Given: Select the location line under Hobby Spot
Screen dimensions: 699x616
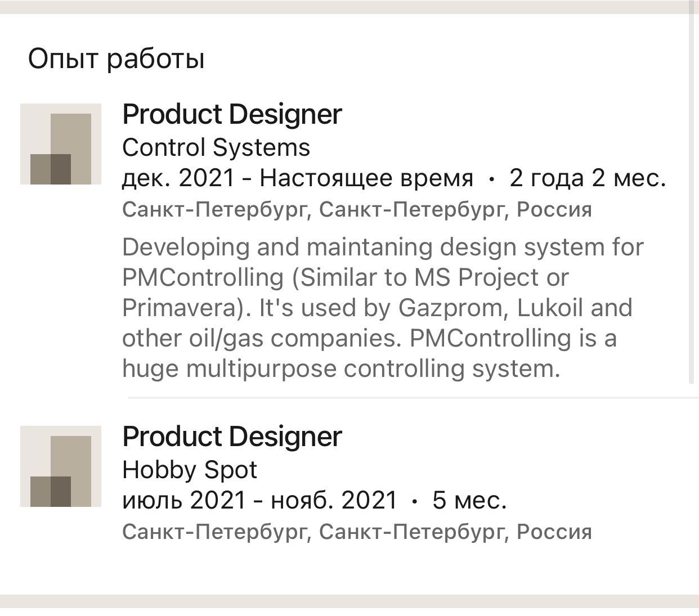Looking at the screenshot, I should (x=357, y=532).
